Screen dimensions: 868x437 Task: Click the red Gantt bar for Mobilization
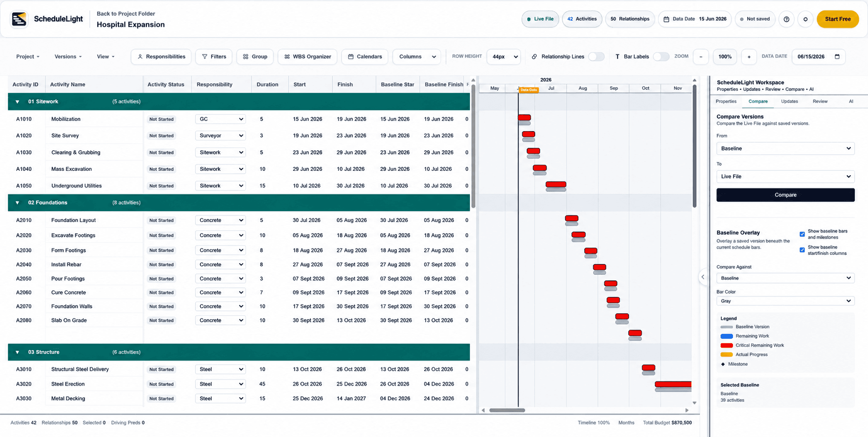pyautogui.click(x=524, y=117)
